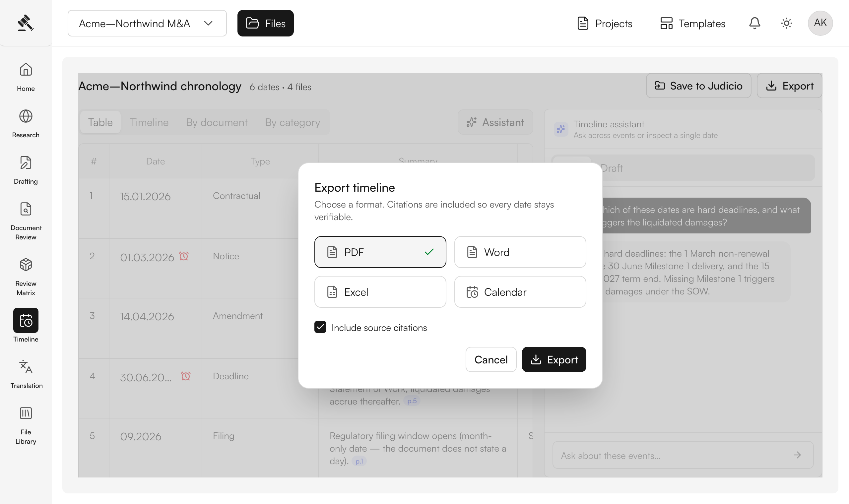Open notifications bell
849x504 pixels.
click(754, 23)
